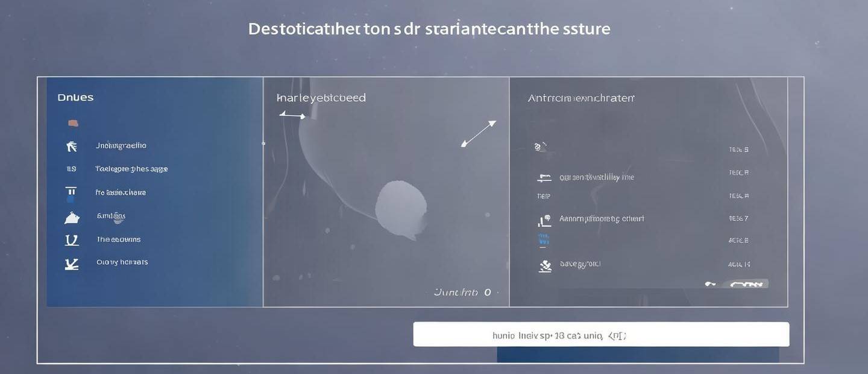Select the 'fro taise.chare' entry

point(121,192)
